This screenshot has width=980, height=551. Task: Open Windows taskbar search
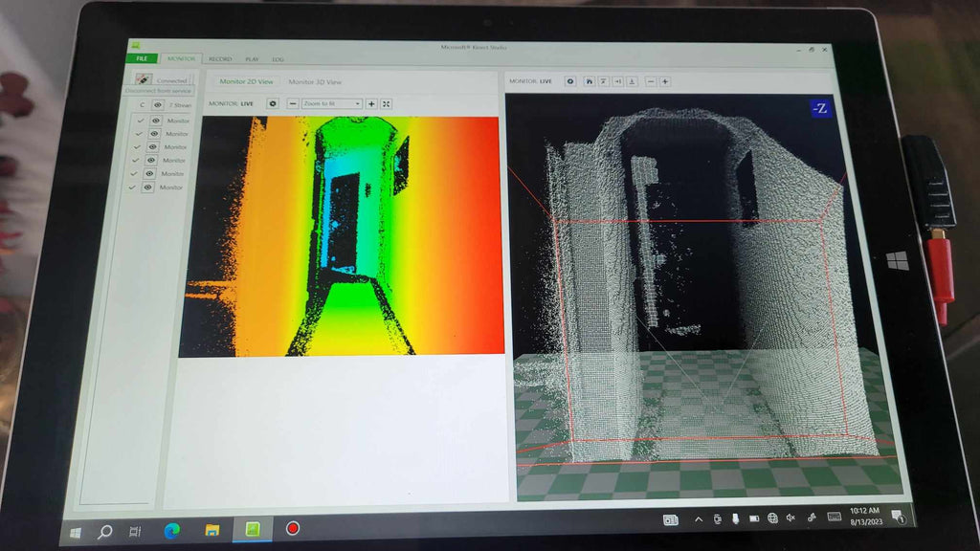pos(105,532)
